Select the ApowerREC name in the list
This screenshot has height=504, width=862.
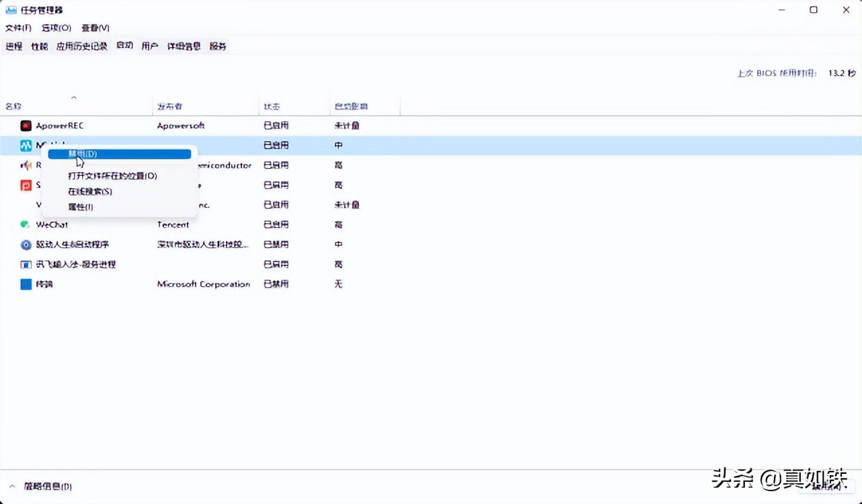[x=60, y=126]
